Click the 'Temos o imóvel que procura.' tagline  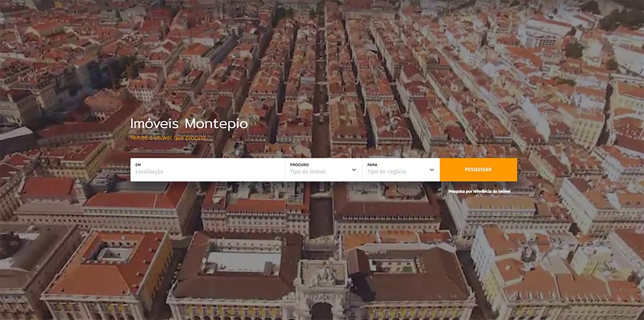(x=169, y=138)
